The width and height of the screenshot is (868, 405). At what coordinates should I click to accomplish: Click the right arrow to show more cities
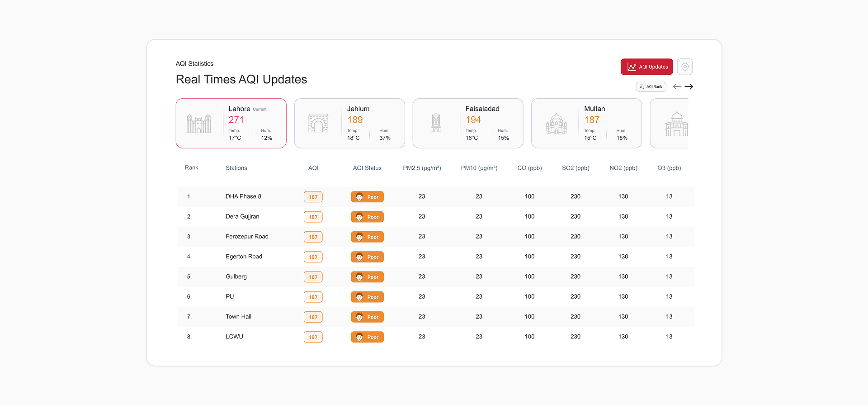click(689, 87)
